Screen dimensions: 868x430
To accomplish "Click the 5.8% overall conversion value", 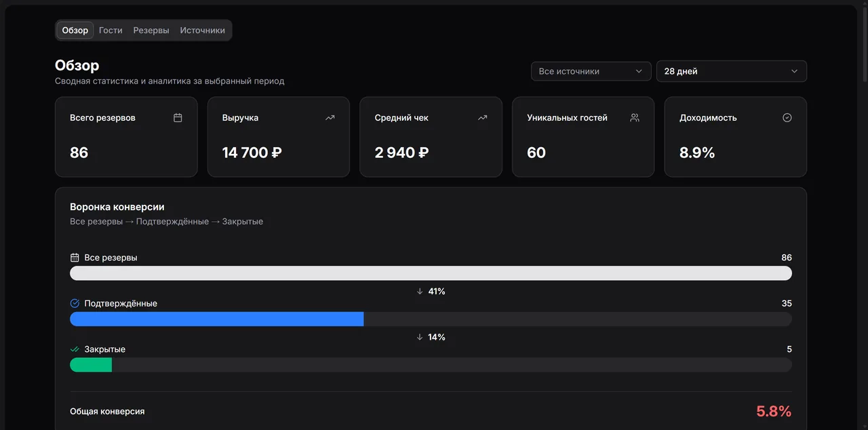I will (774, 411).
